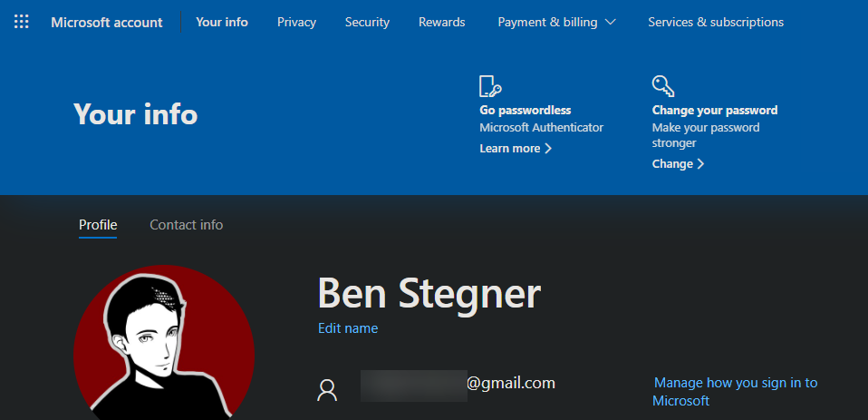Open the Your info nav item
The width and height of the screenshot is (868, 420).
click(222, 22)
